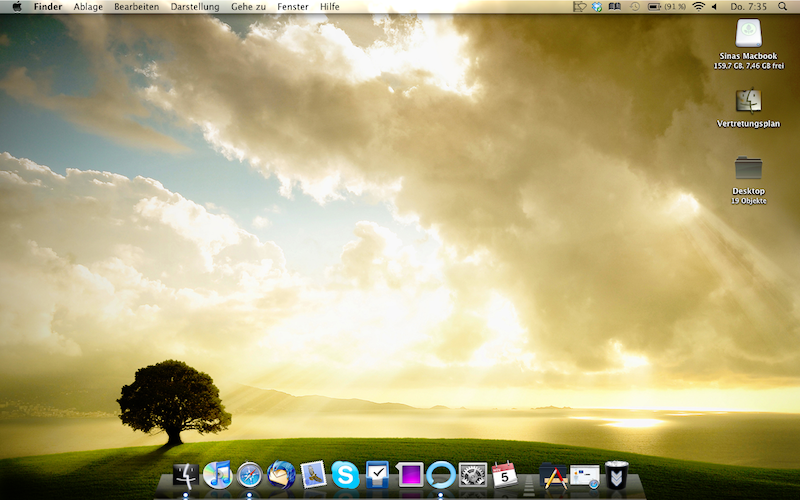Select the Vertretungsplan desktop icon

[x=748, y=101]
